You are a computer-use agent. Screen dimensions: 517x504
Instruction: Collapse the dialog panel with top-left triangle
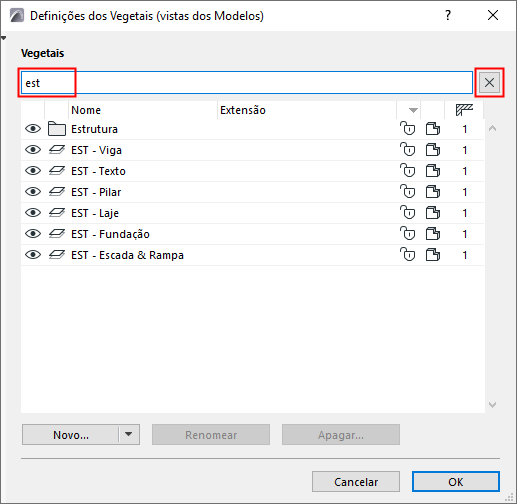click(x=3, y=38)
